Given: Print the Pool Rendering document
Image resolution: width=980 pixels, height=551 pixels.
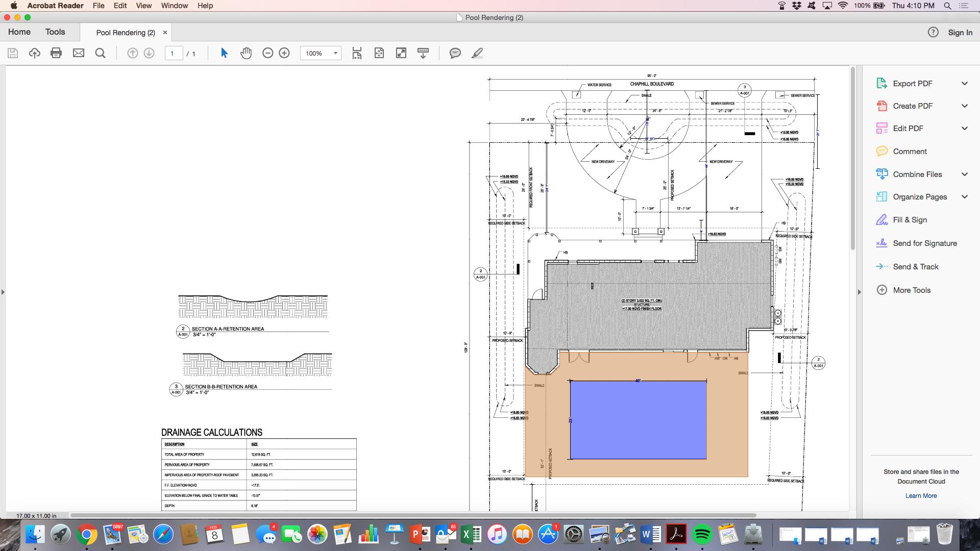Looking at the screenshot, I should tap(56, 53).
